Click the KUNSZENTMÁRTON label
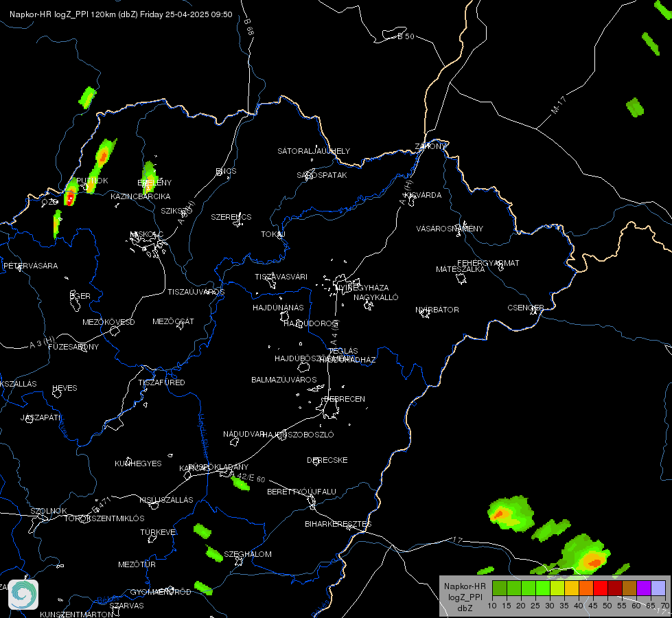Image resolution: width=672 pixels, height=618 pixels. pyautogui.click(x=77, y=614)
